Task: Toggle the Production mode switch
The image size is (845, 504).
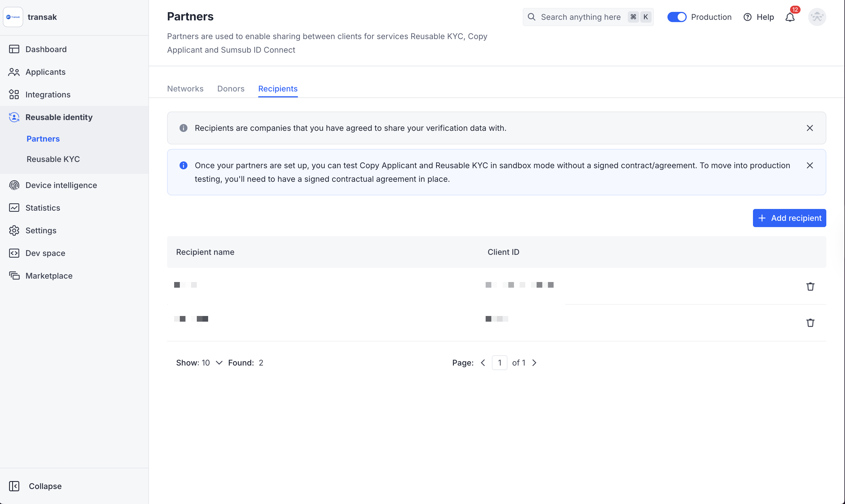Action: (x=677, y=17)
